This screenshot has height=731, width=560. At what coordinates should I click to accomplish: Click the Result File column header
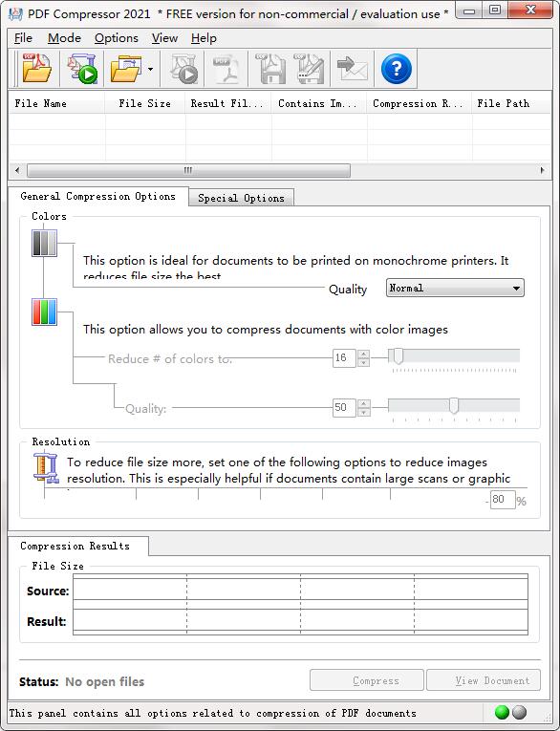(x=228, y=103)
